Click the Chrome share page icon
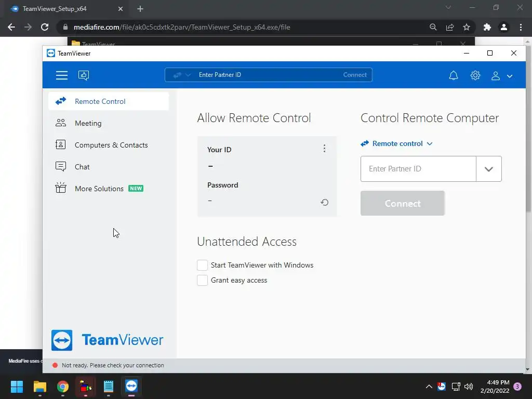The width and height of the screenshot is (532, 399). pos(450,27)
